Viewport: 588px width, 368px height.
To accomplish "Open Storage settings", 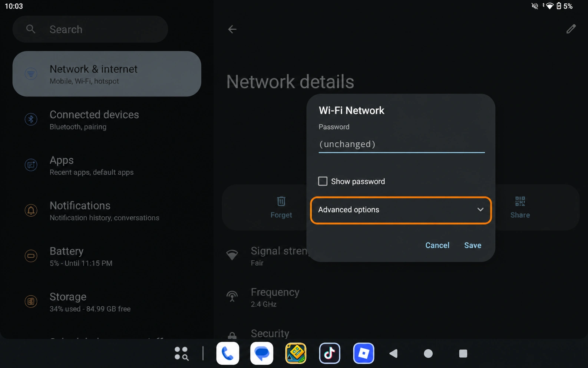I will click(x=107, y=302).
